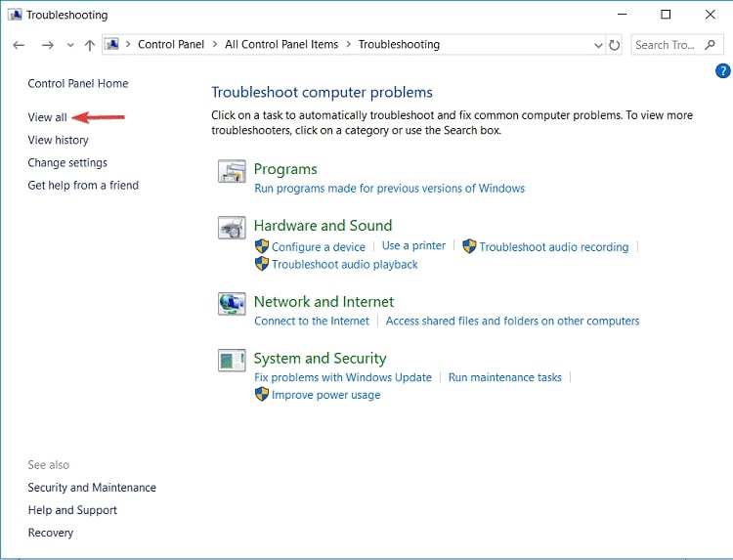
Task: Expand chevron after All Control Panel Items
Action: click(348, 44)
